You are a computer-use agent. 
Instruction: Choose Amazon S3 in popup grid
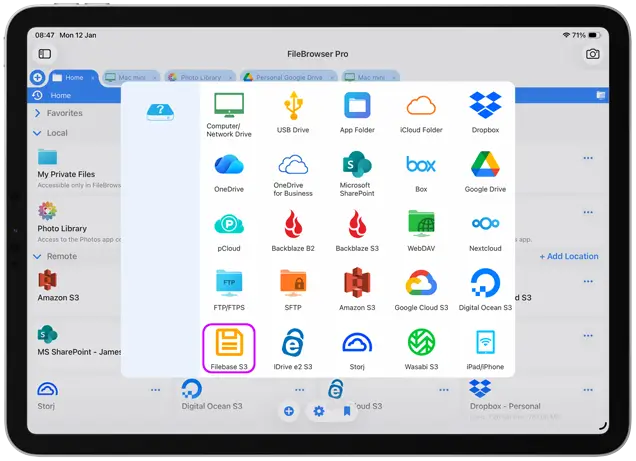[357, 289]
